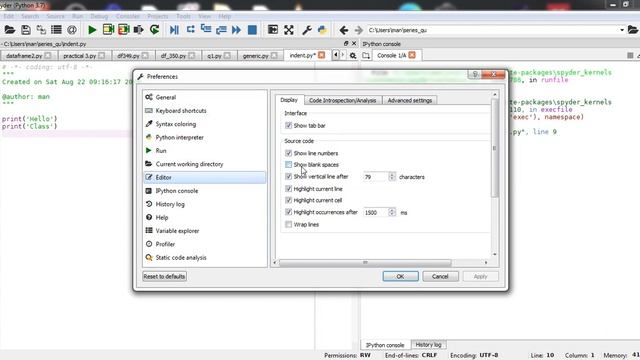Open the History log bottom tab

[x=428, y=344]
